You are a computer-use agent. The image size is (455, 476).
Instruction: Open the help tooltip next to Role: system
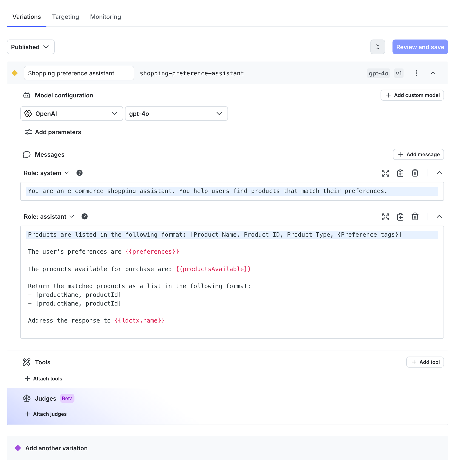(x=80, y=173)
